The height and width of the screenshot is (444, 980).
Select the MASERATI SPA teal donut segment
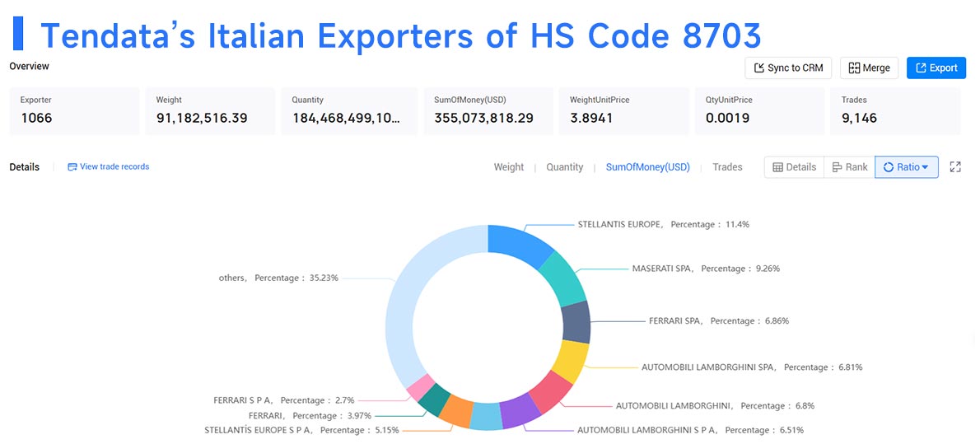coord(562,278)
